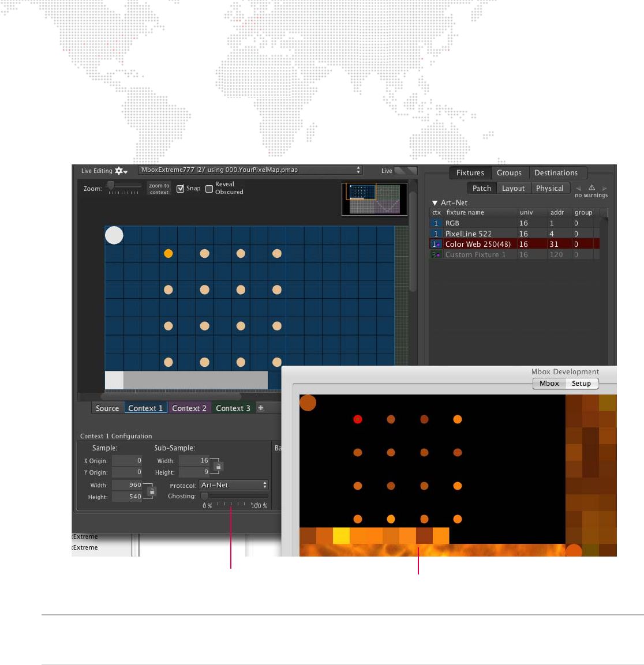Click the Setup button in Mbox window
644x665 pixels.
click(581, 384)
